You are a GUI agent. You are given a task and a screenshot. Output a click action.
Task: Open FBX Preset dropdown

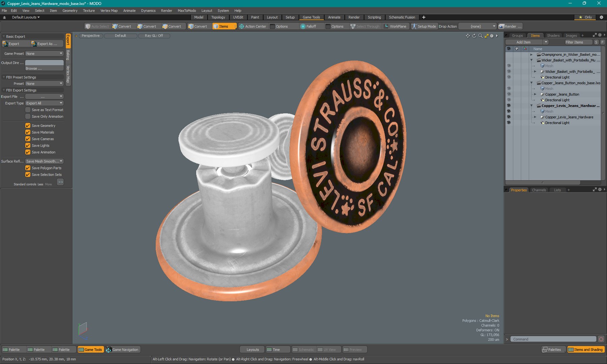pyautogui.click(x=45, y=84)
